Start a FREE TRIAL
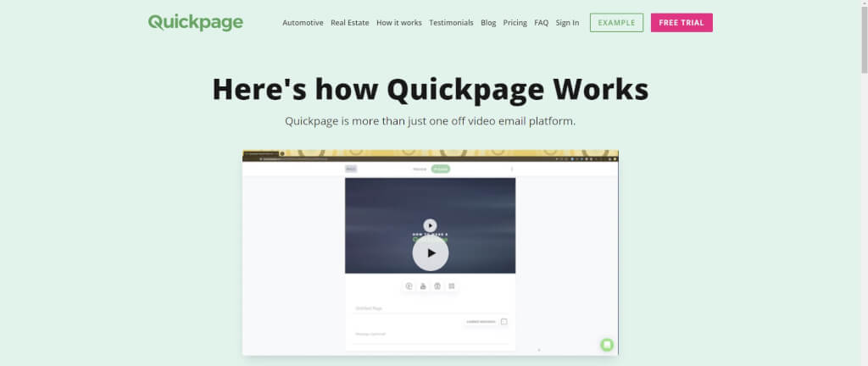868x366 pixels. click(682, 23)
